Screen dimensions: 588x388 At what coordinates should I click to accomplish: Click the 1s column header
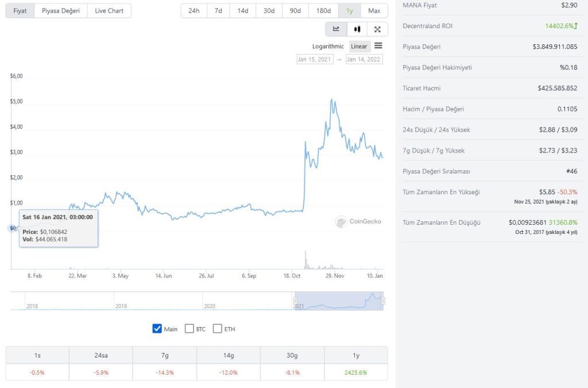tap(37, 355)
